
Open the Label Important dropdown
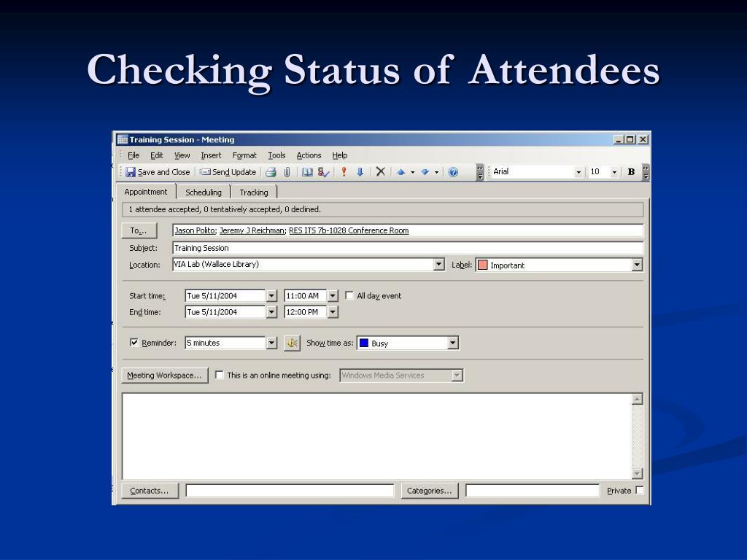637,265
